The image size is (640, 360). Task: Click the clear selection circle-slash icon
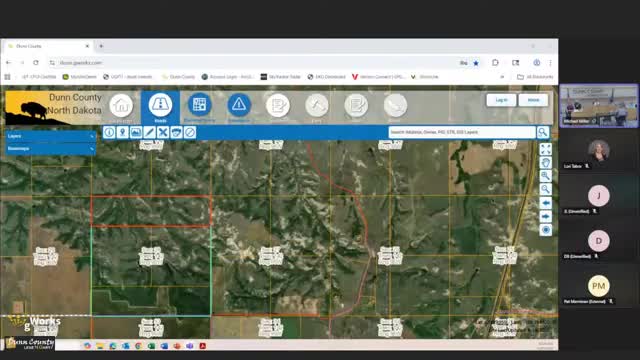190,132
